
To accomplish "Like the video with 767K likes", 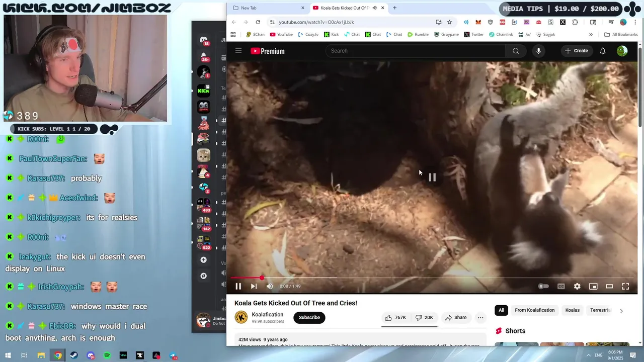I will tap(395, 318).
